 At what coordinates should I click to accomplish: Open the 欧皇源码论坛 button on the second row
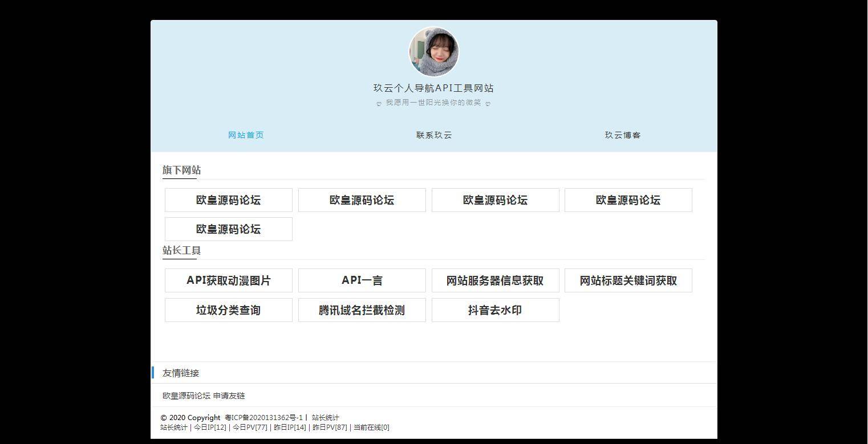(228, 229)
